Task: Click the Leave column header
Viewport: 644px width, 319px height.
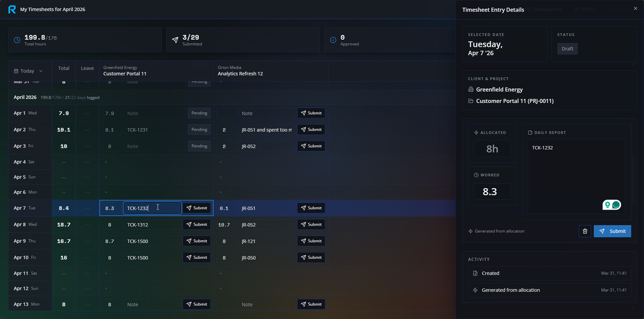Action: (87, 68)
